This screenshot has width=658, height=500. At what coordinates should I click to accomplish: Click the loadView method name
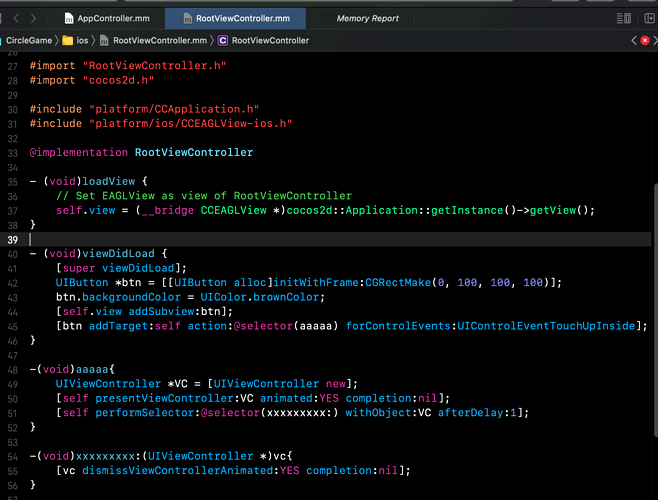pos(108,181)
